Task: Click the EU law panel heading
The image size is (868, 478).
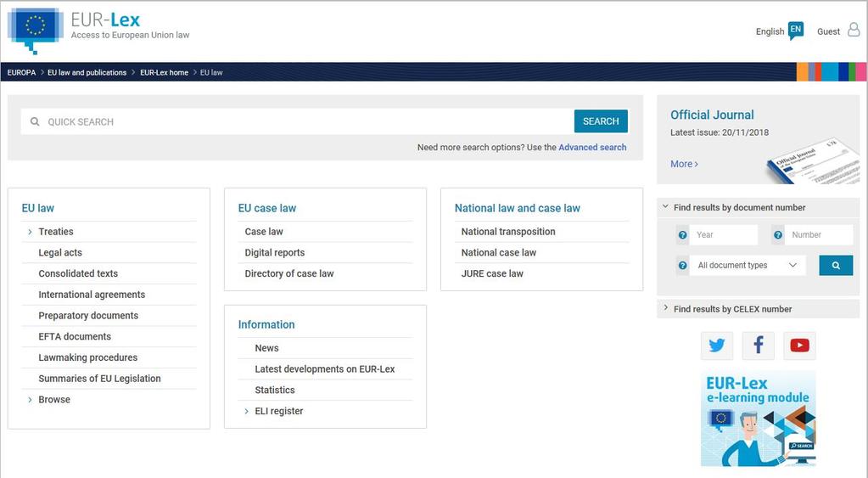Action: click(37, 208)
